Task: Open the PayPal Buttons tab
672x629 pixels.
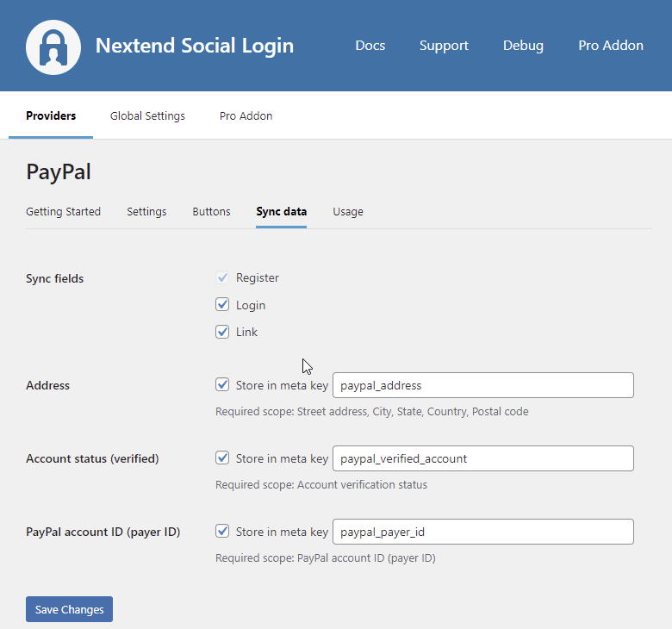Action: (x=211, y=211)
